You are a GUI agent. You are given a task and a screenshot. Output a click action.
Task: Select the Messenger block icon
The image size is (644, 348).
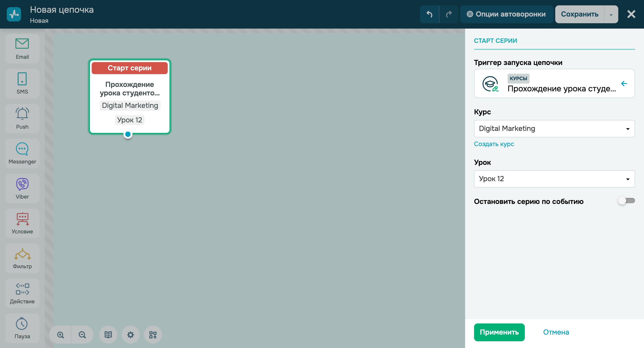click(x=22, y=153)
